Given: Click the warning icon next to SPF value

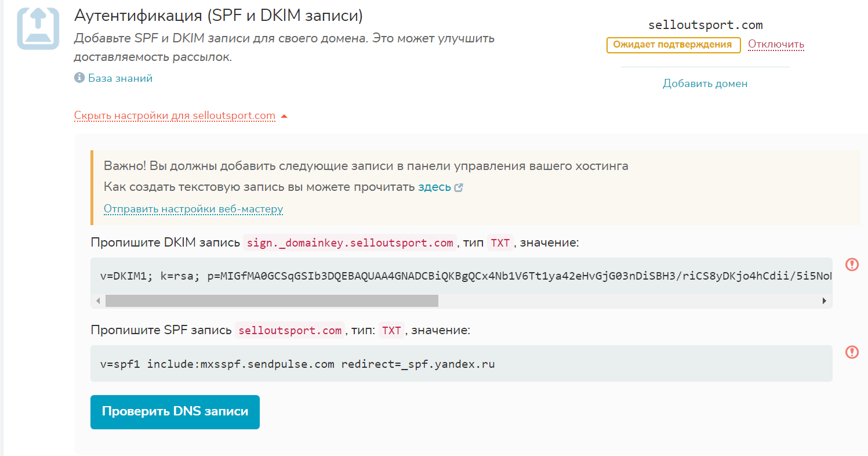Looking at the screenshot, I should [852, 352].
